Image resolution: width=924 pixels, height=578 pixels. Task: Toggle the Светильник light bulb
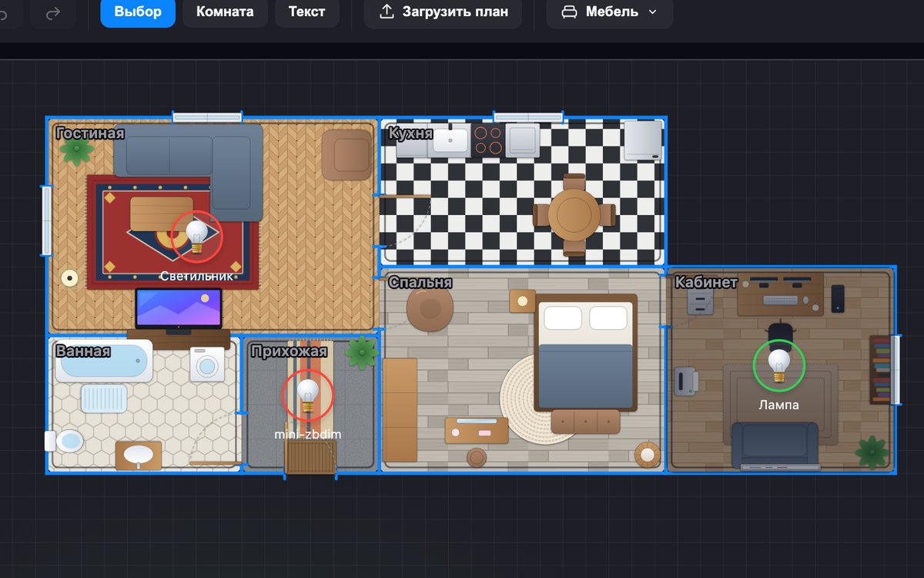(x=196, y=237)
